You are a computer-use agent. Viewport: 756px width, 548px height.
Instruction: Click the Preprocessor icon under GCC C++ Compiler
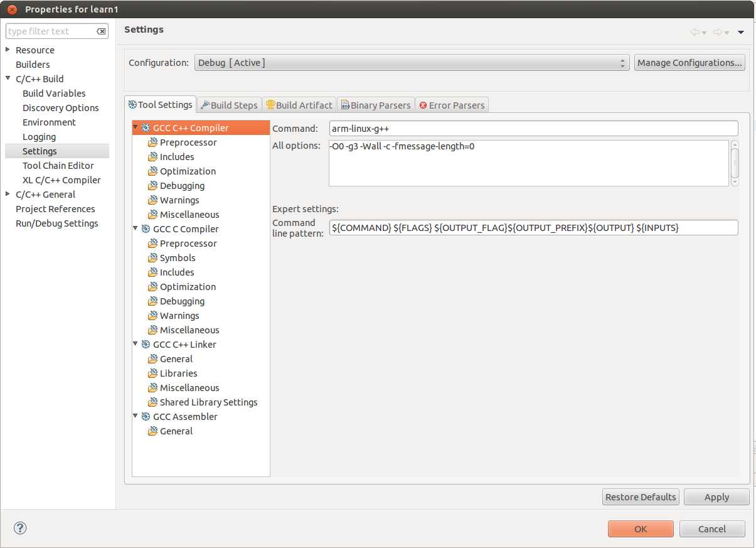tap(152, 142)
